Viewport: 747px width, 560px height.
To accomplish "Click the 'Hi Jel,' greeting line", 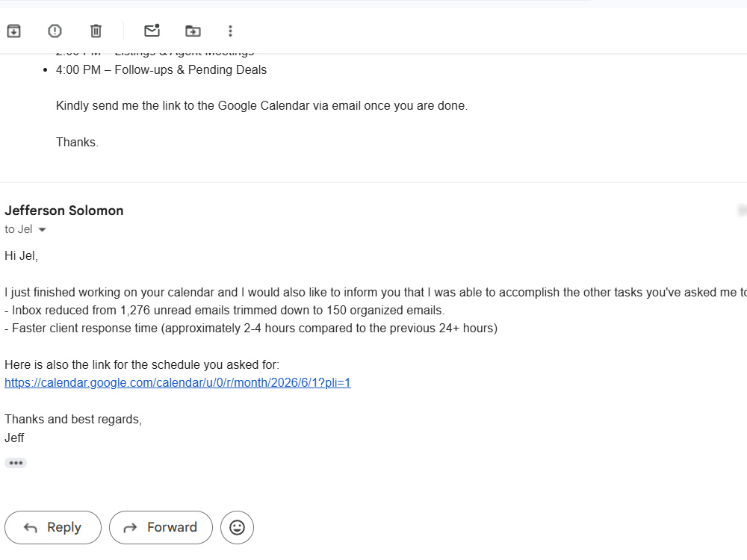I will [21, 255].
